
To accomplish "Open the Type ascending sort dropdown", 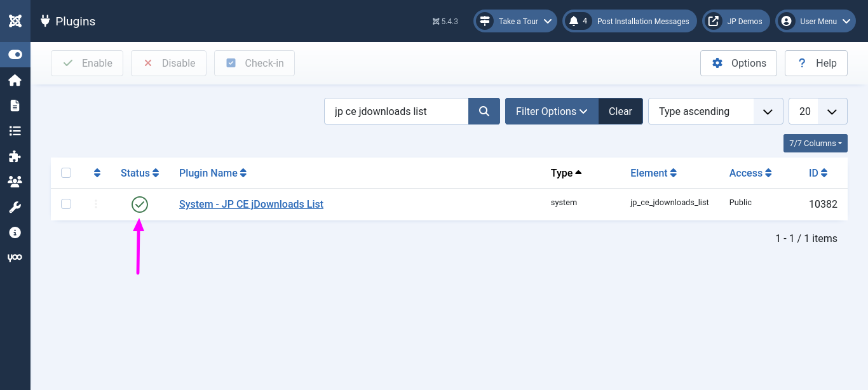I will point(715,111).
